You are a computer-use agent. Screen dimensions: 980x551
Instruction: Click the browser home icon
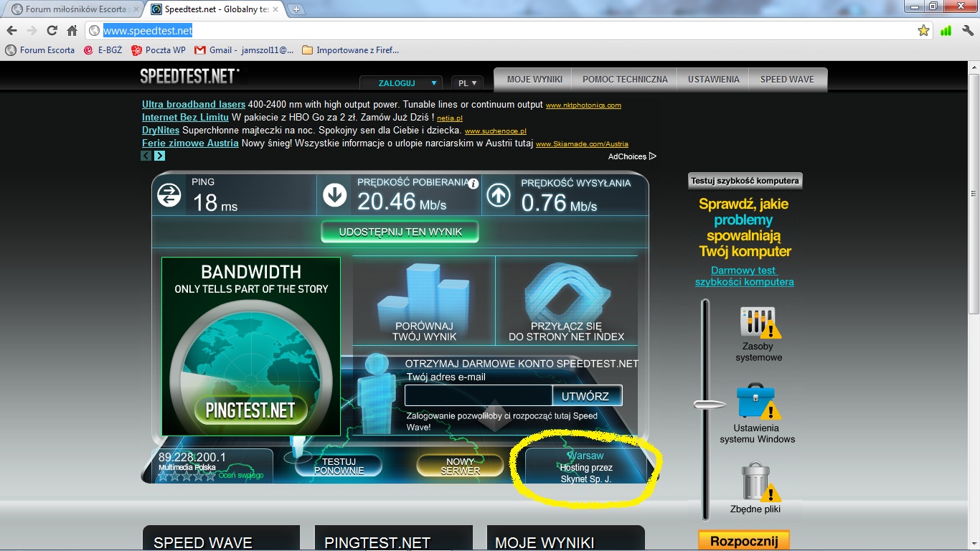tap(72, 31)
